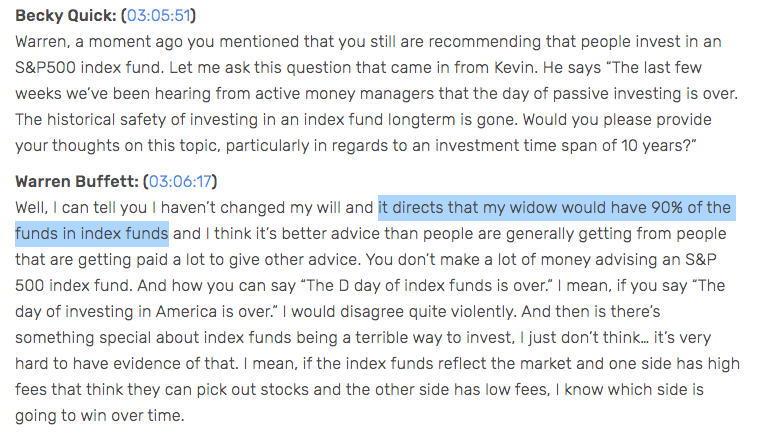Viewport: 763px width, 435px height.
Task: Open the 03:06:17 timestamp link
Action: click(180, 182)
